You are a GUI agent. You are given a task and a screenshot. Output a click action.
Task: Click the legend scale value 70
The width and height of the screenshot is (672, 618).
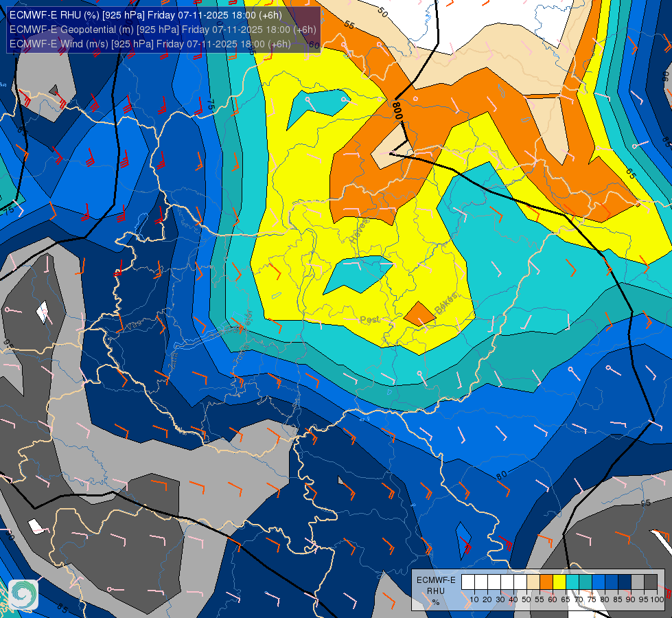579,599
